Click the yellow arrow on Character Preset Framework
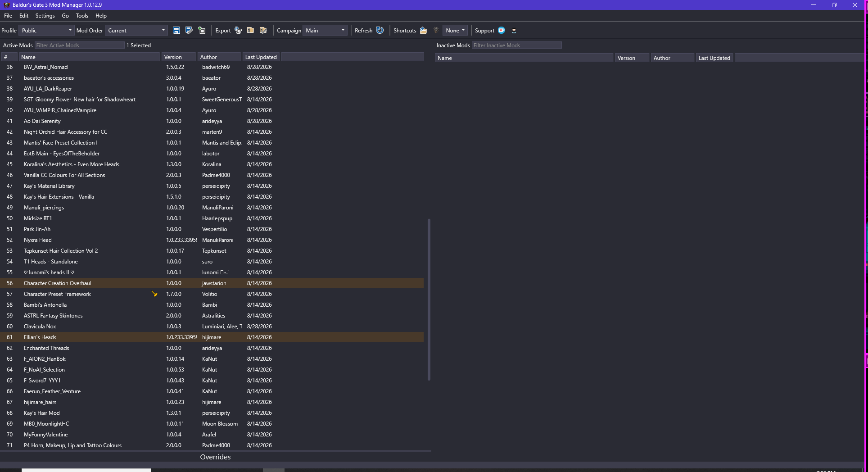This screenshot has width=868, height=472. point(154,294)
